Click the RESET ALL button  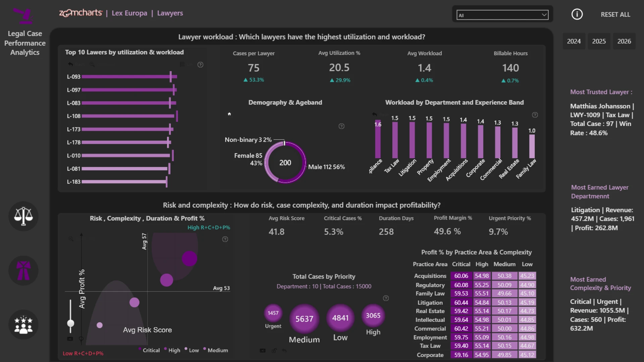[x=615, y=14]
